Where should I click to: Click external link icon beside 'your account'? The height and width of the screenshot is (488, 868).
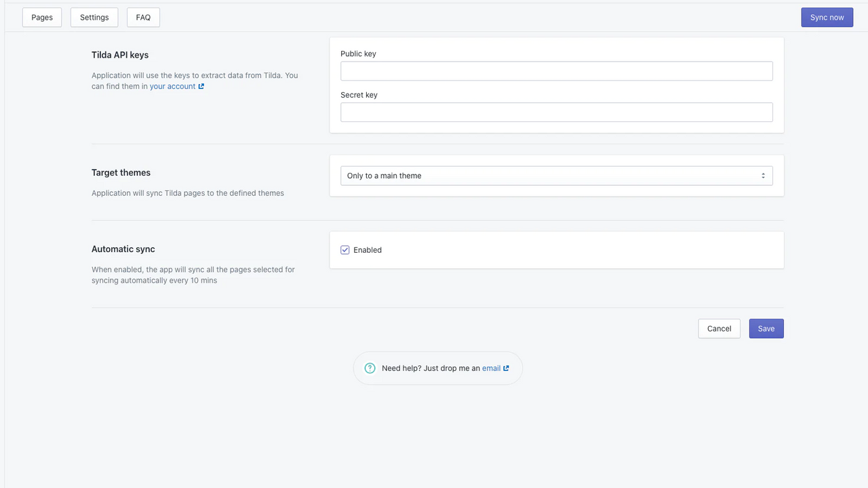(x=201, y=87)
